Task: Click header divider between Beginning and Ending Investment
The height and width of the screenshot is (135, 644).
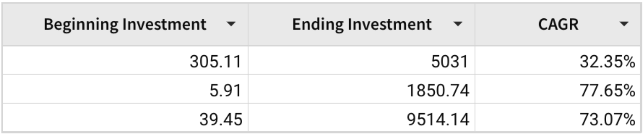Action: (248, 24)
